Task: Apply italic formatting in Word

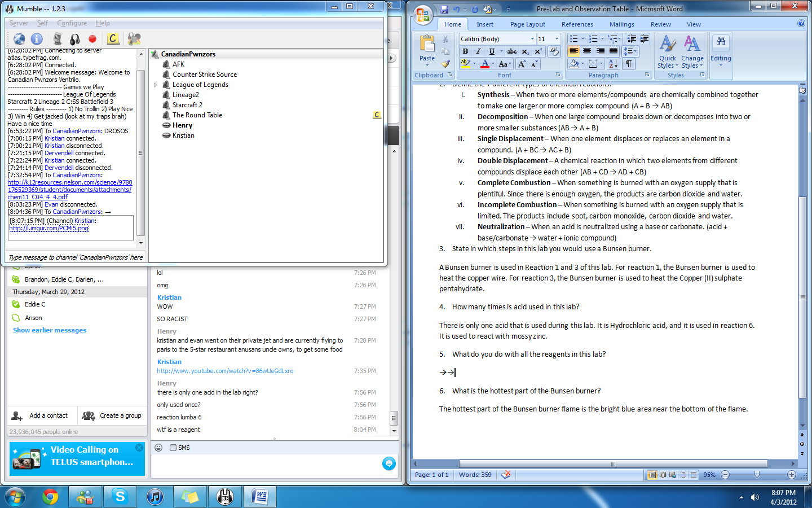Action: [x=478, y=51]
